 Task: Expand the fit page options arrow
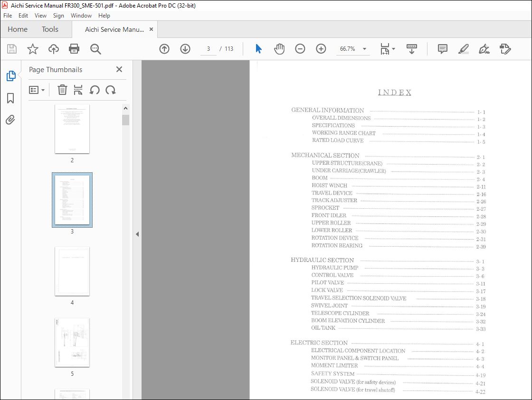tap(394, 49)
